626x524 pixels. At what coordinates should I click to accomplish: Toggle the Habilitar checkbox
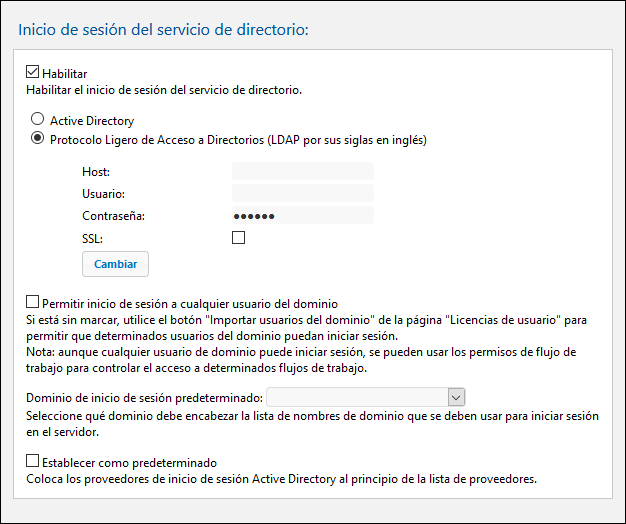point(33,73)
